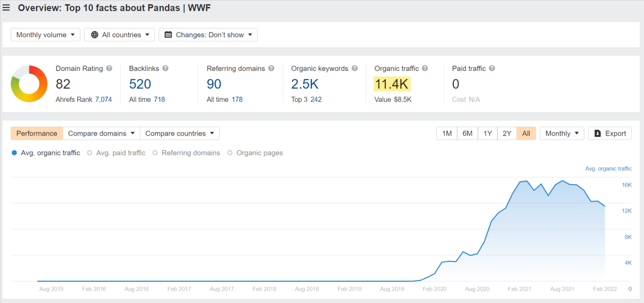
Task: Toggle the Referring domains chart series
Action: [x=186, y=153]
